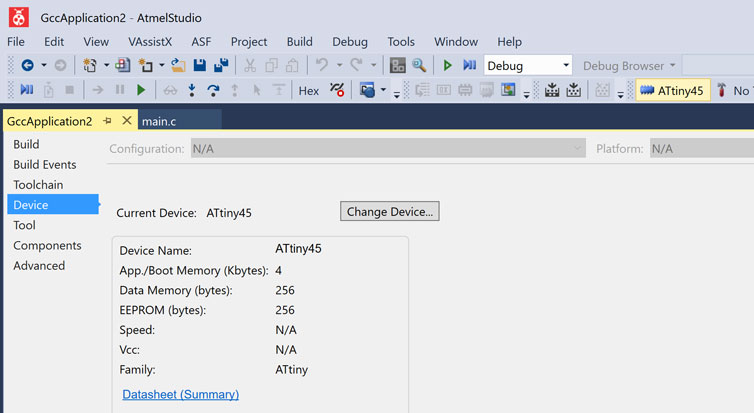Toggle Hex display mode
This screenshot has height=413, width=754.
coord(309,91)
